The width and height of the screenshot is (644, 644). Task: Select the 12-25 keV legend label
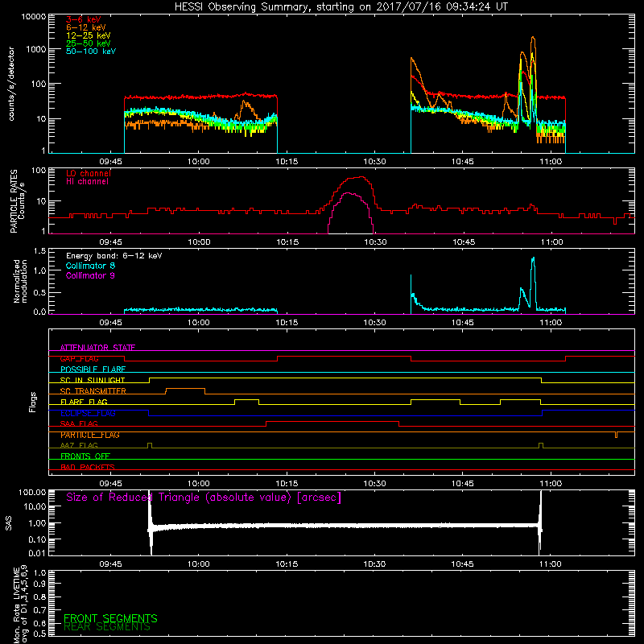88,35
